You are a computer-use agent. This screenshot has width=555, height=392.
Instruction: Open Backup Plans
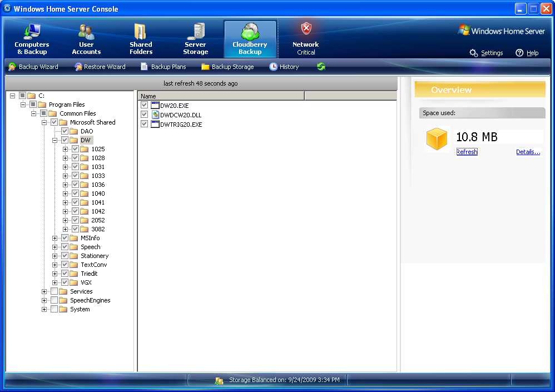pos(163,67)
